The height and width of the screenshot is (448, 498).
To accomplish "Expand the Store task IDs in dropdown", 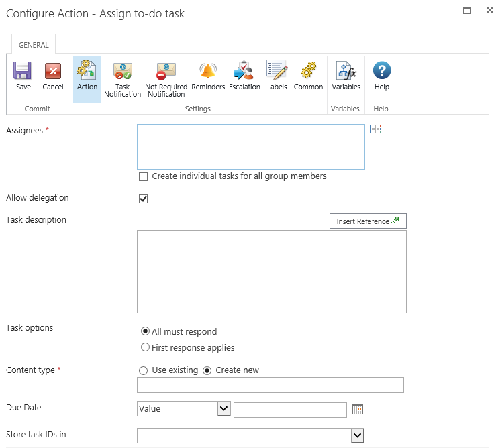I will click(x=357, y=436).
